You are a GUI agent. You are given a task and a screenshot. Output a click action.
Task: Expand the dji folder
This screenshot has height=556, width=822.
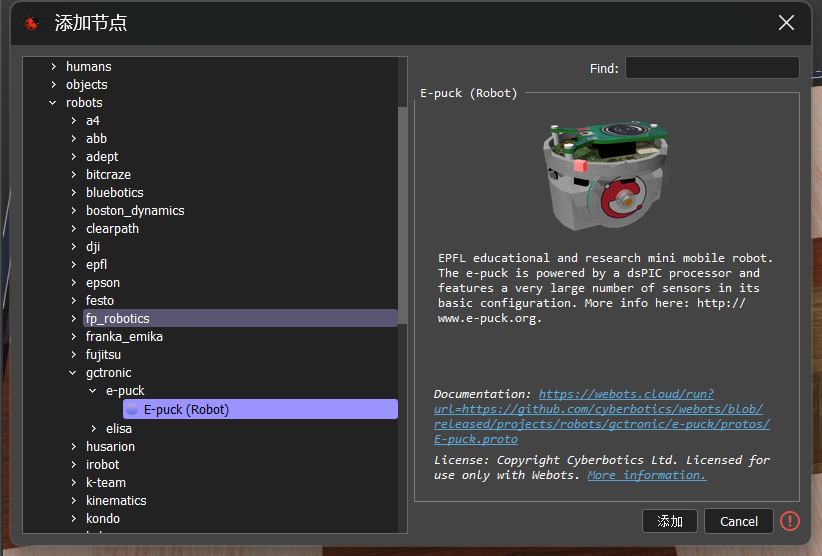tap(73, 246)
